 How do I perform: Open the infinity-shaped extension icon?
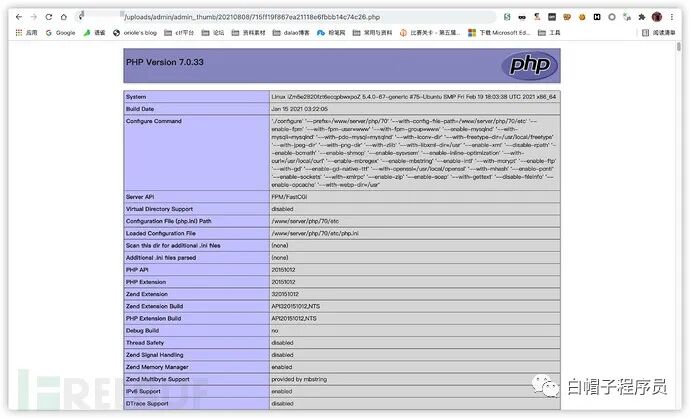coord(522,17)
